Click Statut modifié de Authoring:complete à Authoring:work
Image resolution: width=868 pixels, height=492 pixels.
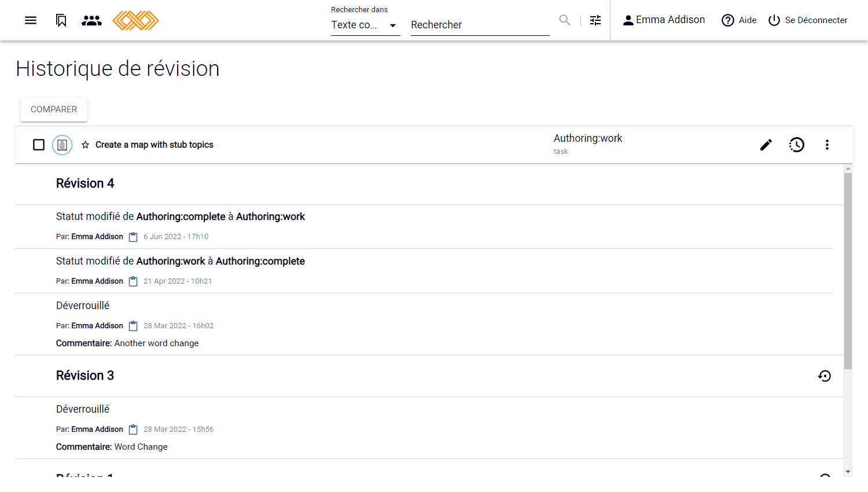(x=181, y=216)
